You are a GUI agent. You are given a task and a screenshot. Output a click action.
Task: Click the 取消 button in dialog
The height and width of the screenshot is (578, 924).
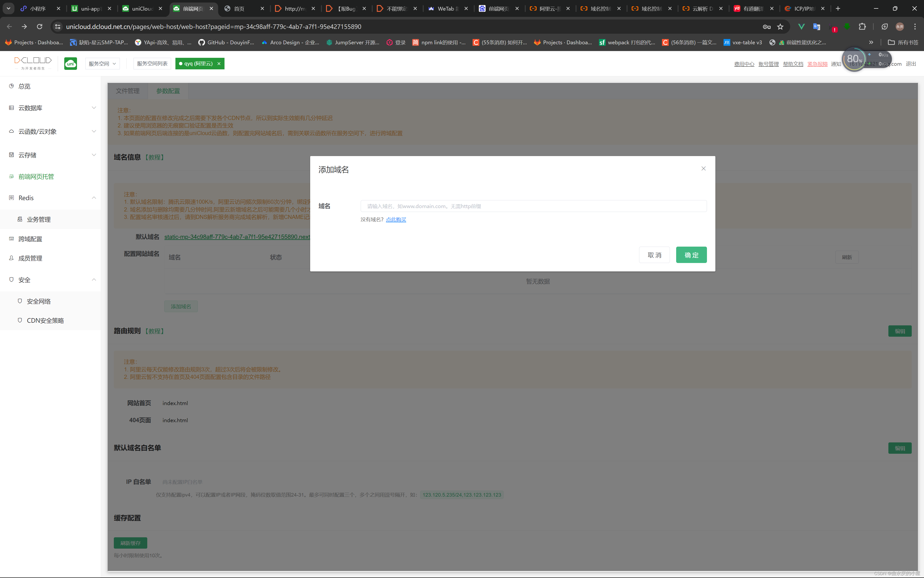654,255
